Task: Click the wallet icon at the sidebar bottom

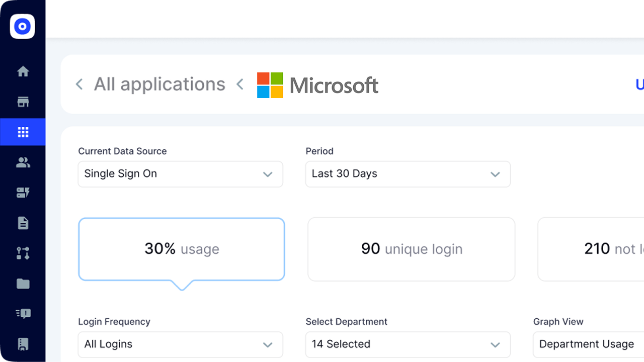Action: tap(23, 343)
